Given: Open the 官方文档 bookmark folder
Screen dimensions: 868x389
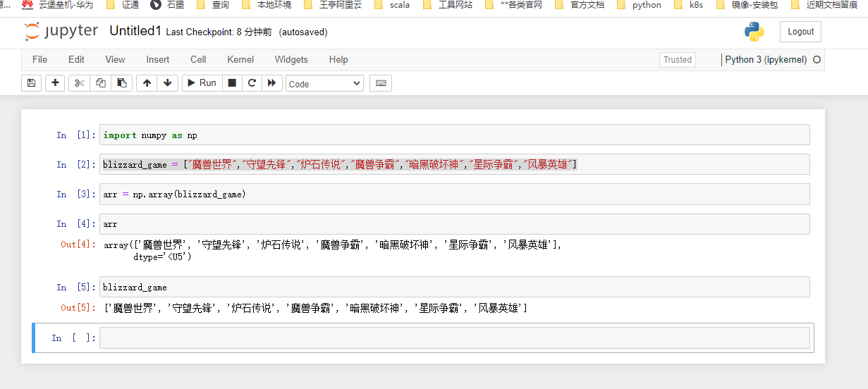Looking at the screenshot, I should pyautogui.click(x=579, y=5).
